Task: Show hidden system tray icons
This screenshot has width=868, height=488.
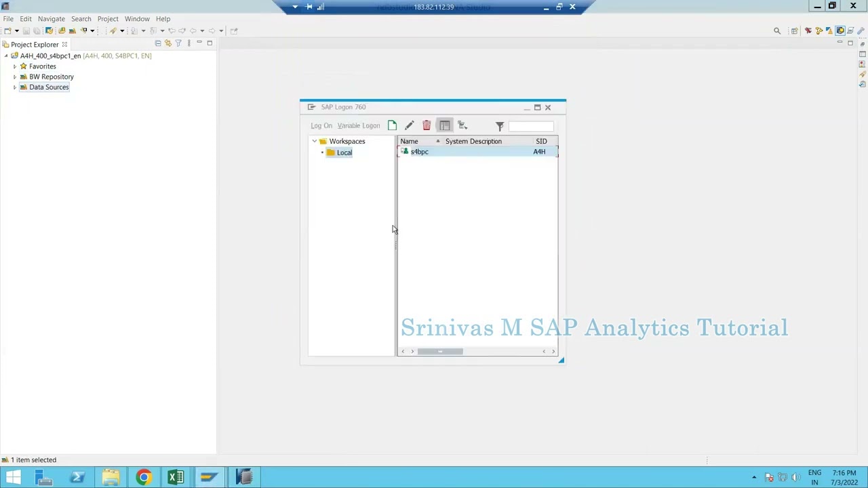Action: (x=754, y=478)
